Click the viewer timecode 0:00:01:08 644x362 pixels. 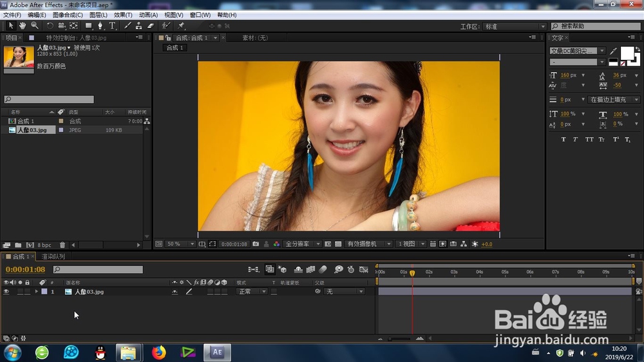click(234, 244)
